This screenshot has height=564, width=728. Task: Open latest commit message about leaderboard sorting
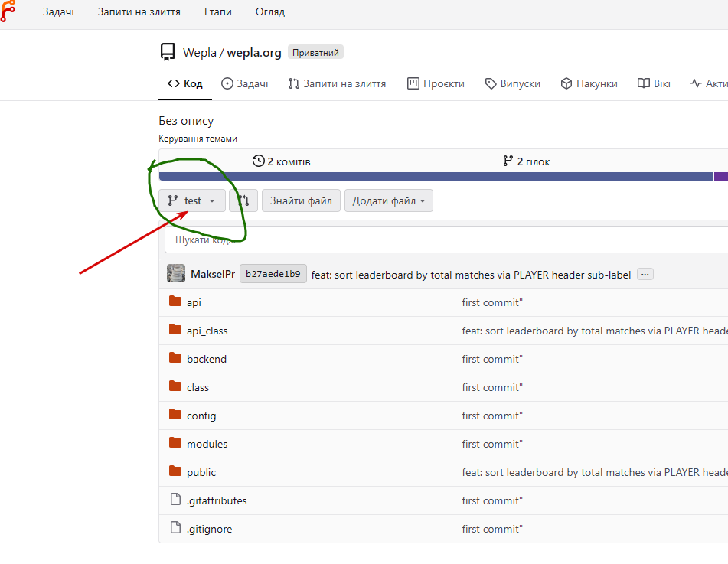pos(471,275)
